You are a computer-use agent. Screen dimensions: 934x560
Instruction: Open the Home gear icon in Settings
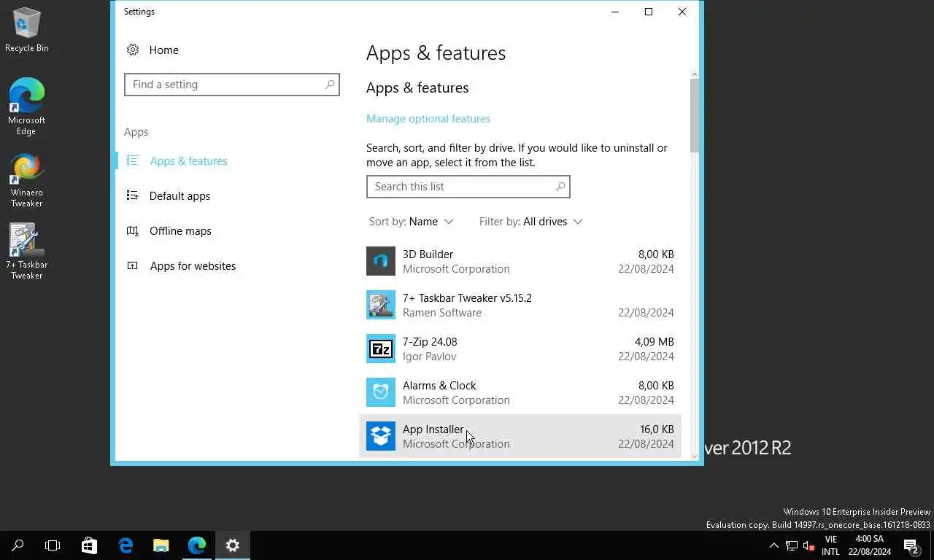click(132, 50)
